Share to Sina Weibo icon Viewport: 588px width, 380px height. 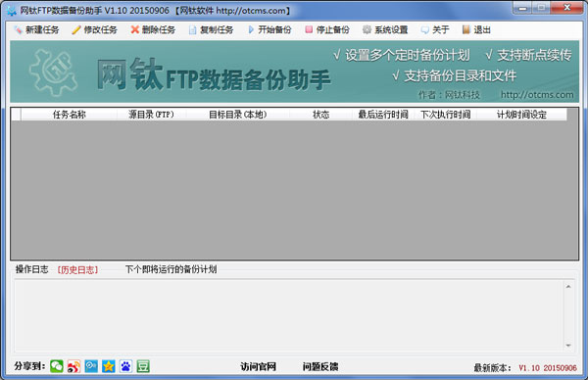(x=73, y=366)
